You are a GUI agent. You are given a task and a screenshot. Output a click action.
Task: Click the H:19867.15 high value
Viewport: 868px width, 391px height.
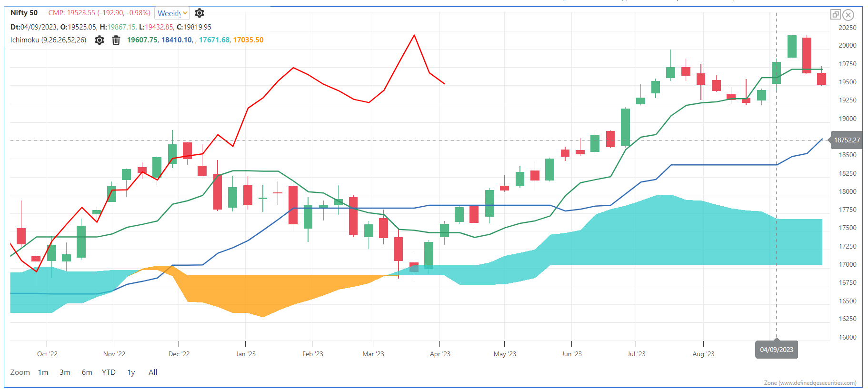pos(118,27)
